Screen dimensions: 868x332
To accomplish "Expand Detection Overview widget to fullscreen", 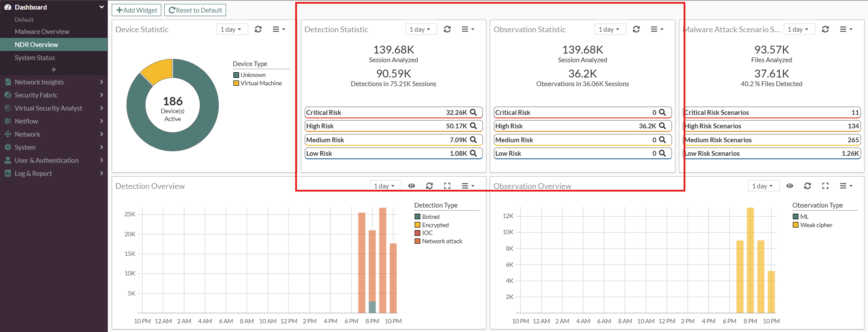I will (x=447, y=186).
